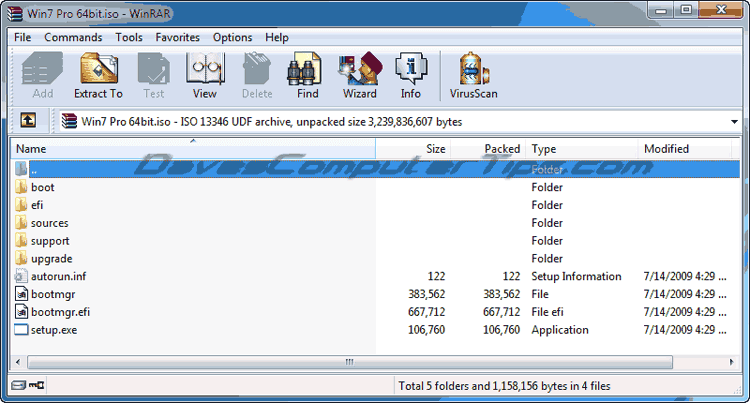
Task: Sort by the Packed column header
Action: (488, 149)
